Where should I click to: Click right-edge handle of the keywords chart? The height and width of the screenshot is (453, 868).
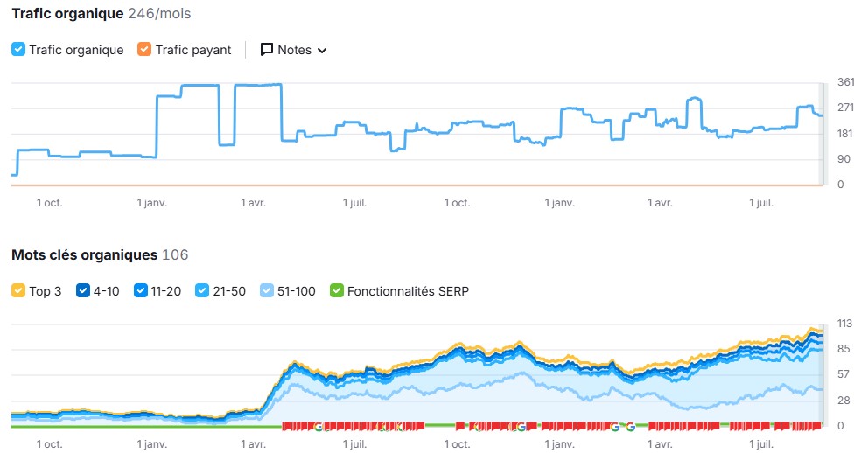822,374
